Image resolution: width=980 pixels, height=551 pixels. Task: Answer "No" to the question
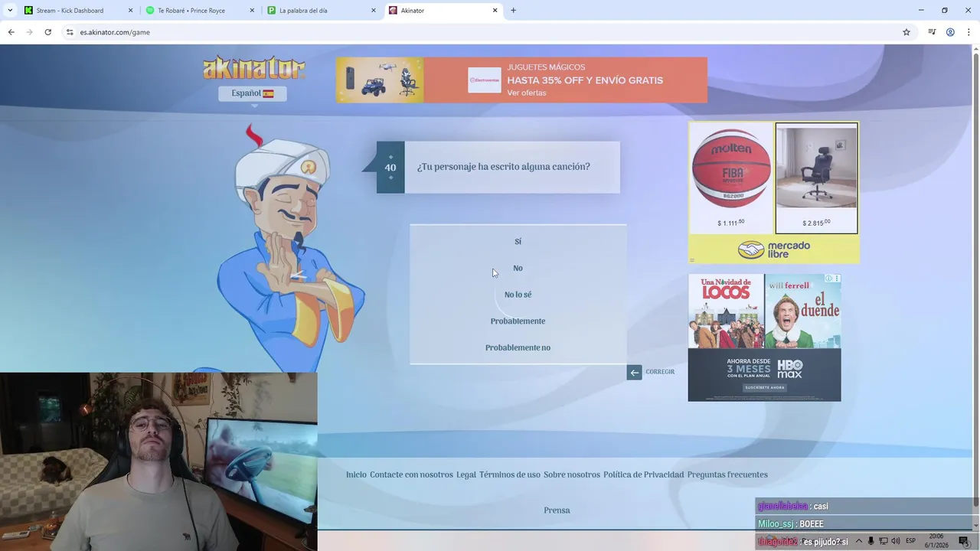tap(518, 268)
